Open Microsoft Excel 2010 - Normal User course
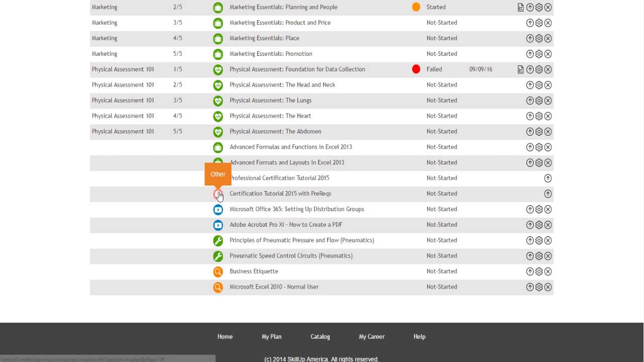 (x=274, y=287)
